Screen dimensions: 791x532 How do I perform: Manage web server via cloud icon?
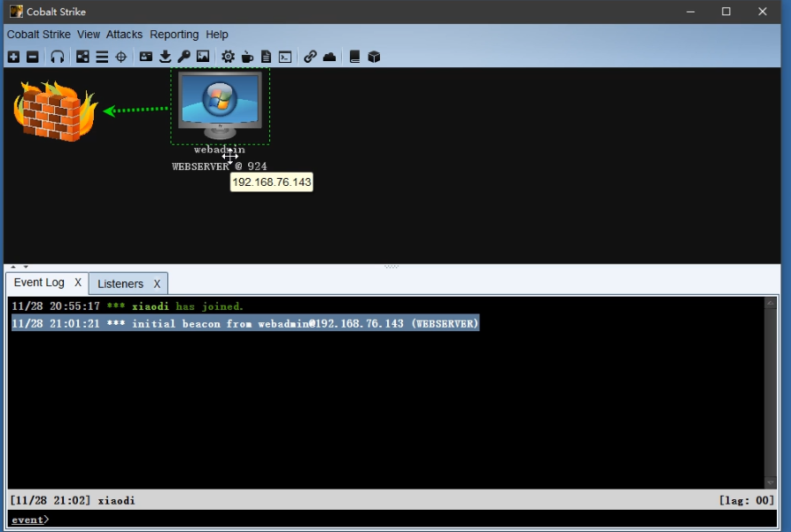[330, 57]
